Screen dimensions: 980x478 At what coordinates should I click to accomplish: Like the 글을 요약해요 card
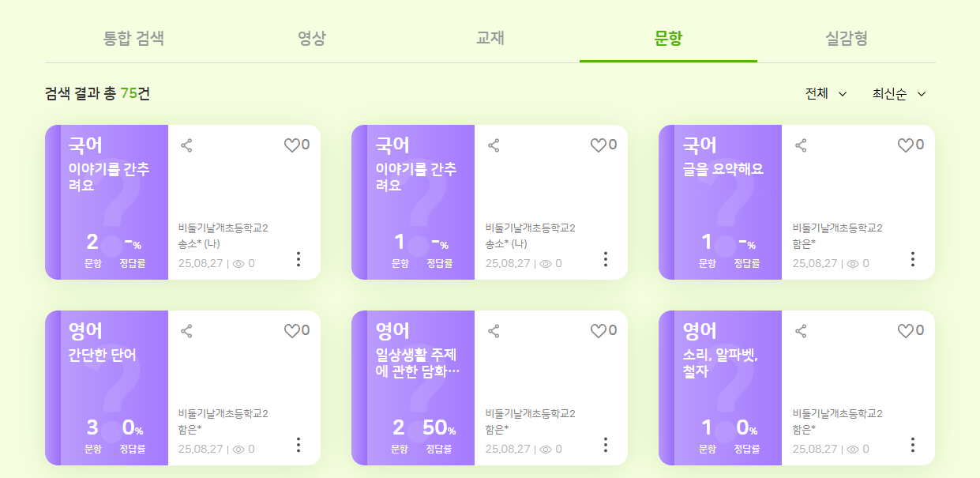click(x=906, y=145)
